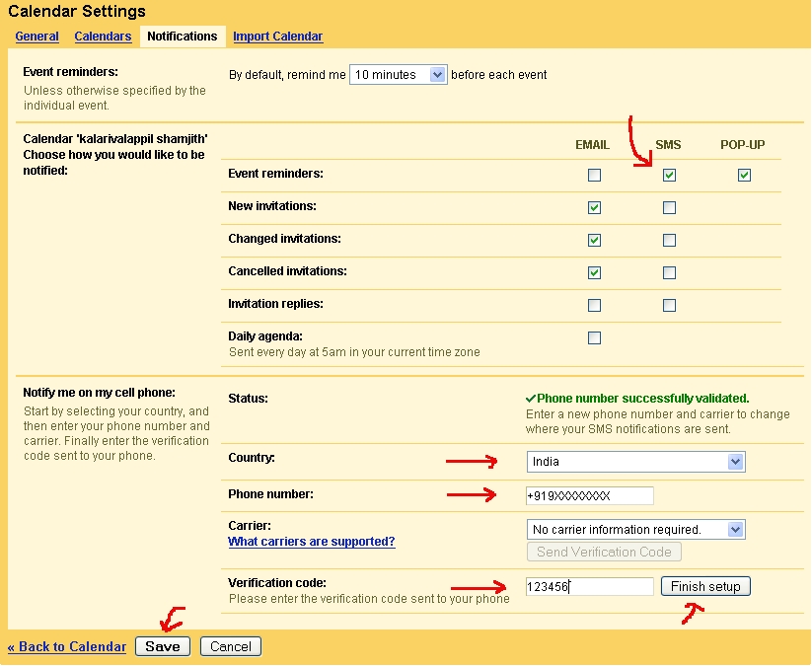The width and height of the screenshot is (812, 667).
Task: Toggle Pop-up checkbox for Event reminders
Action: [744, 175]
